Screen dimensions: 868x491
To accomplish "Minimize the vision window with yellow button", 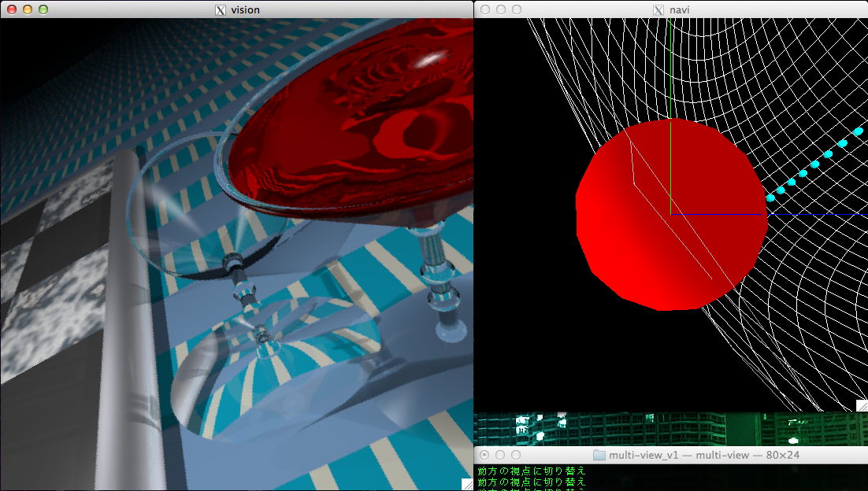I will (27, 9).
